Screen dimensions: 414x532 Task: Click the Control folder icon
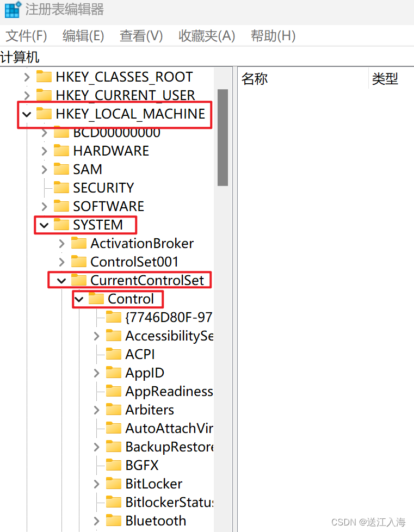click(96, 299)
